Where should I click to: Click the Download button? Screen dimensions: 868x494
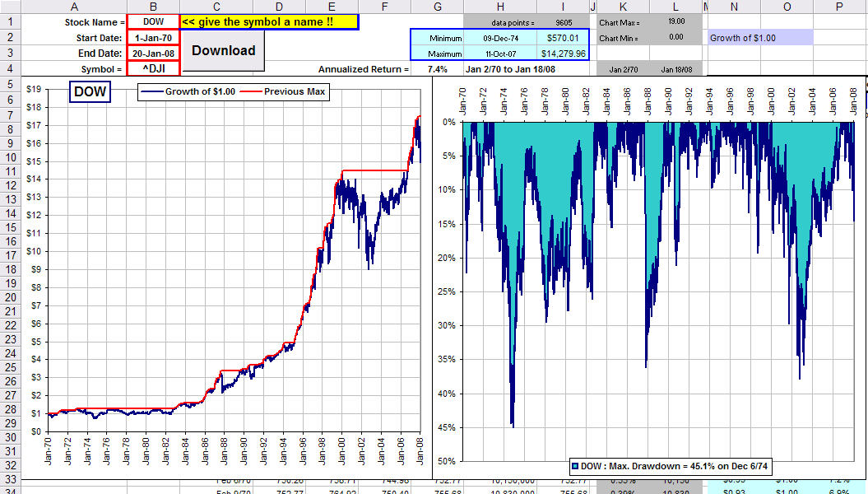click(x=222, y=50)
